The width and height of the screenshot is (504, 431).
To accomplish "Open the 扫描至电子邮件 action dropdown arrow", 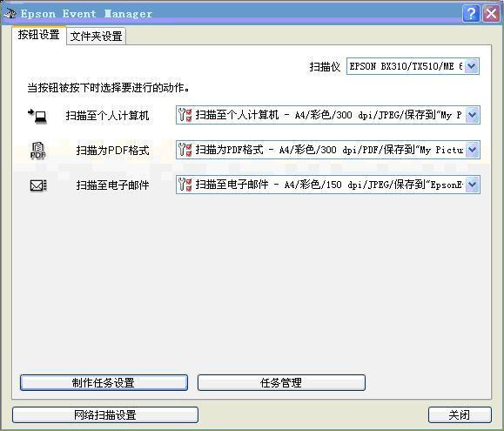I will point(473,185).
